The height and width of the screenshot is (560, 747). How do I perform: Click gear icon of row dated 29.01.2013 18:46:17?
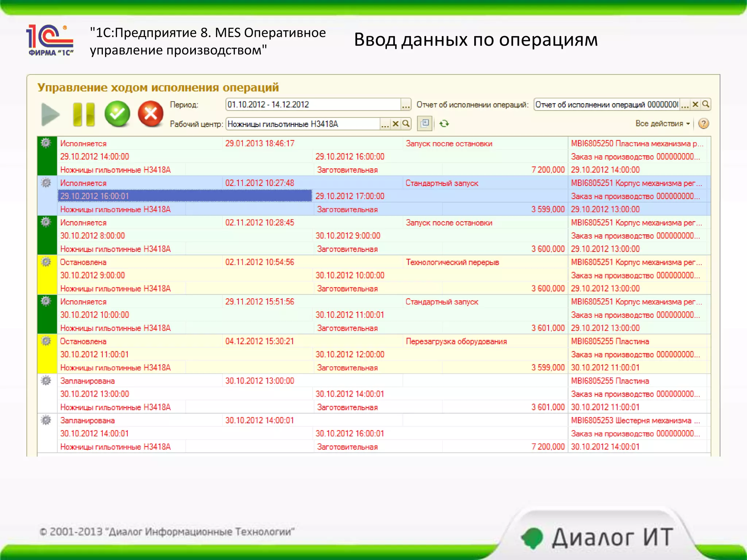[46, 143]
